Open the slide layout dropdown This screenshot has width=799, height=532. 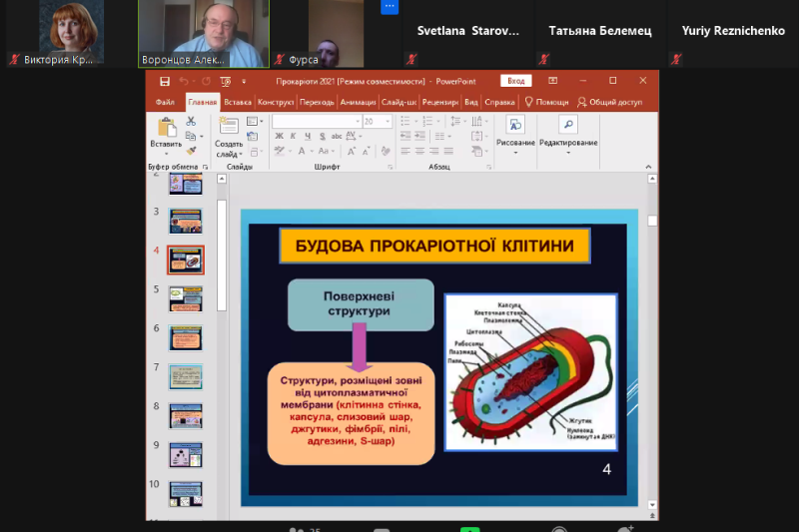pos(255,121)
